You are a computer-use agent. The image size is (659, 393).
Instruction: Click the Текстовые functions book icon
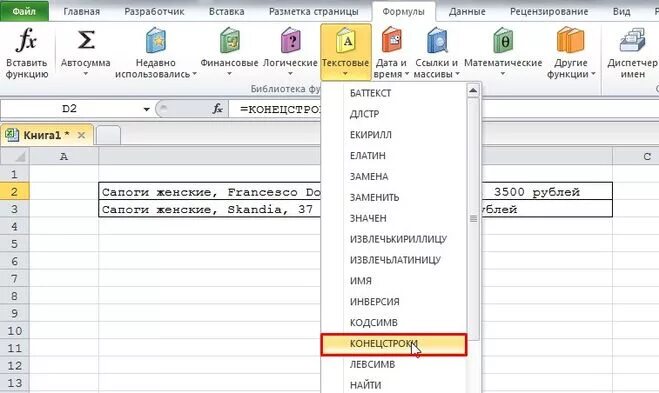pyautogui.click(x=345, y=40)
